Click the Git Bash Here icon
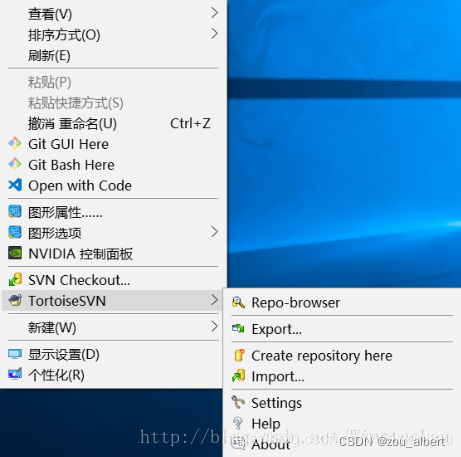 click(15, 164)
